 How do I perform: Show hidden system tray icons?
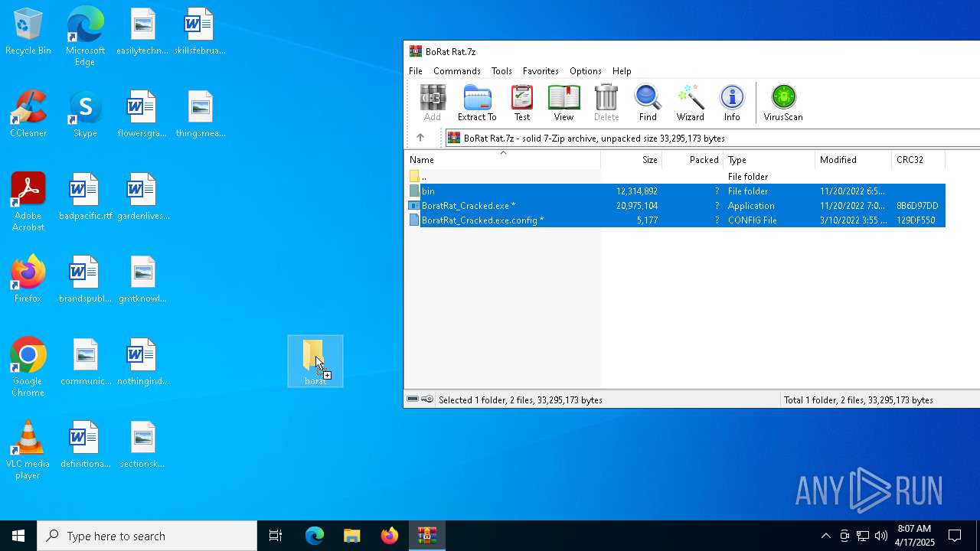(825, 536)
